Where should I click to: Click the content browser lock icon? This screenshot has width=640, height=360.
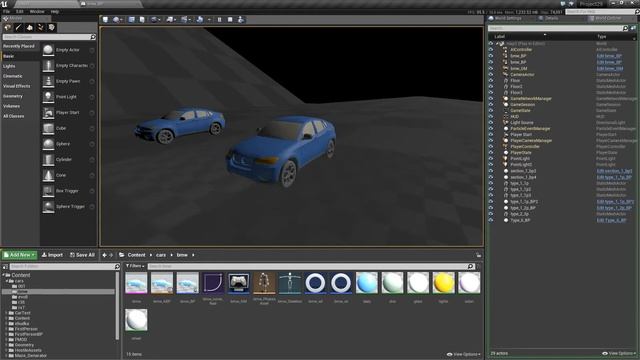coord(478,255)
